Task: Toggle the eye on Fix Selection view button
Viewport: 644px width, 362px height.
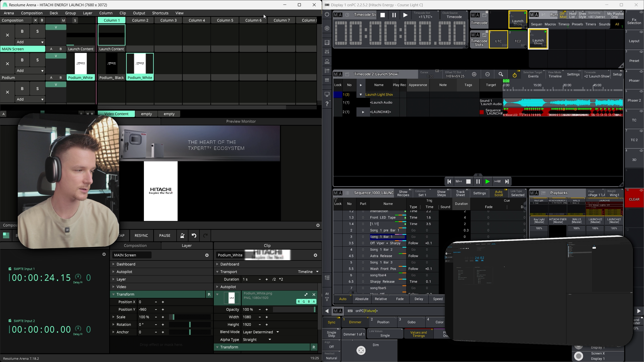Action: pos(641,12)
